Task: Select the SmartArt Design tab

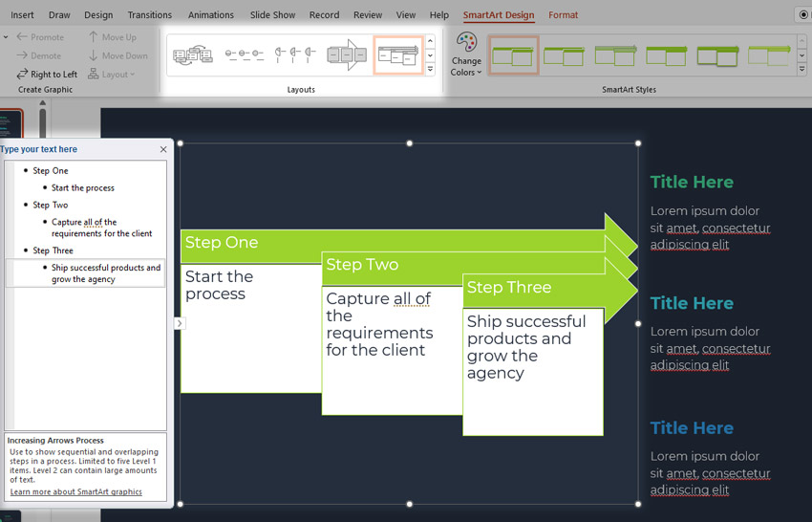Action: [498, 15]
